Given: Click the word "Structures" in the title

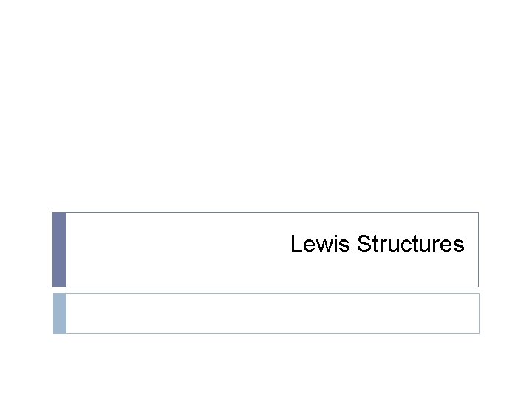Looking at the screenshot, I should [410, 244].
